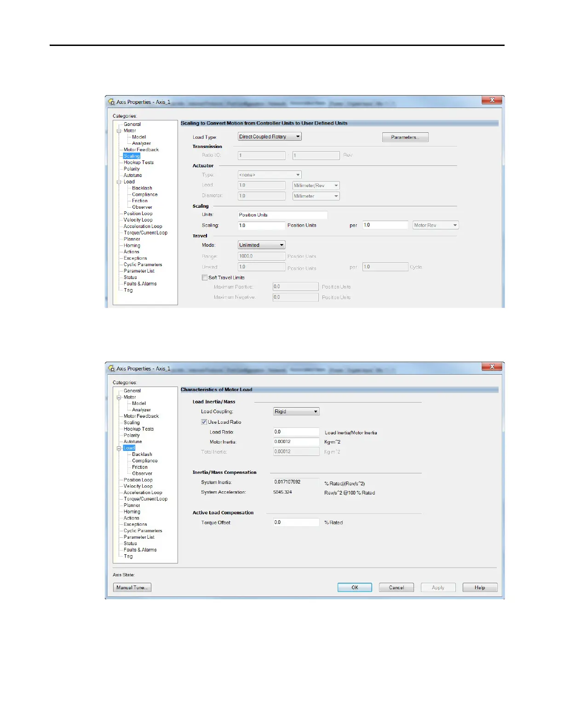Open the Load Type dropdown
563x728 pixels.
pyautogui.click(x=270, y=136)
